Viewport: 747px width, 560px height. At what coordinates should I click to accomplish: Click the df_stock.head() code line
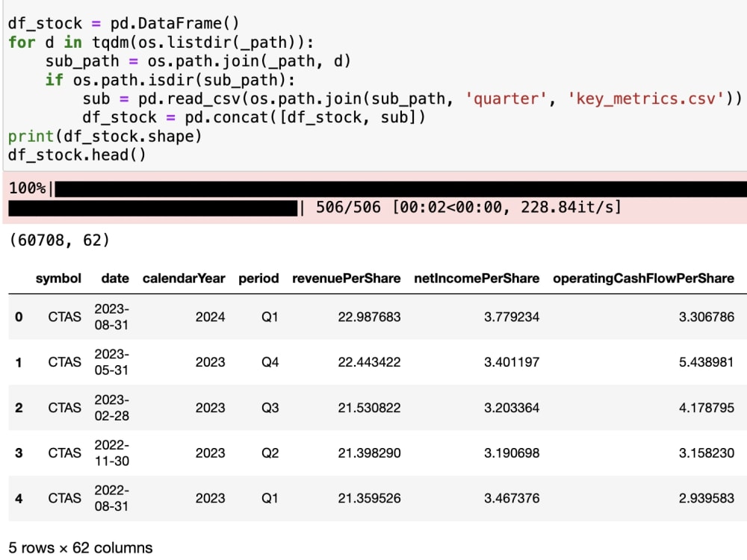pos(77,155)
